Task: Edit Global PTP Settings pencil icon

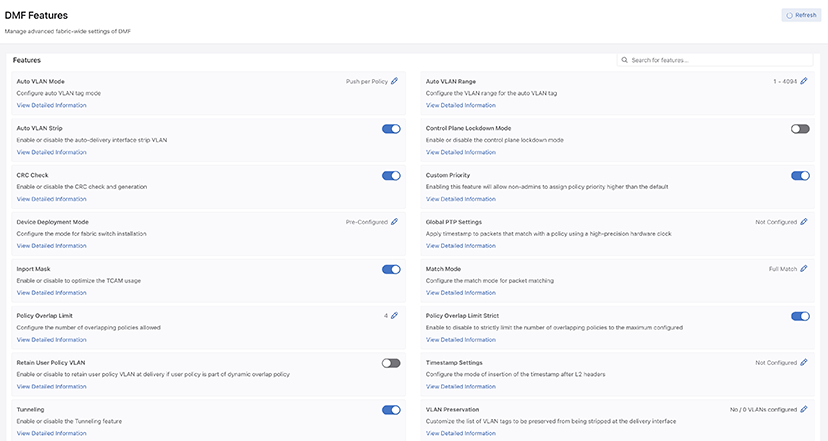Action: [804, 222]
